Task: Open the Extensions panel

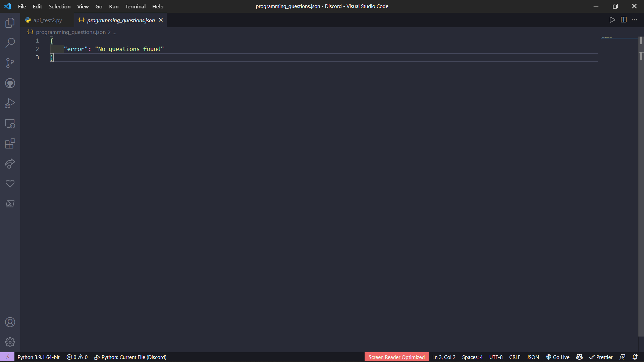Action: click(x=10, y=143)
